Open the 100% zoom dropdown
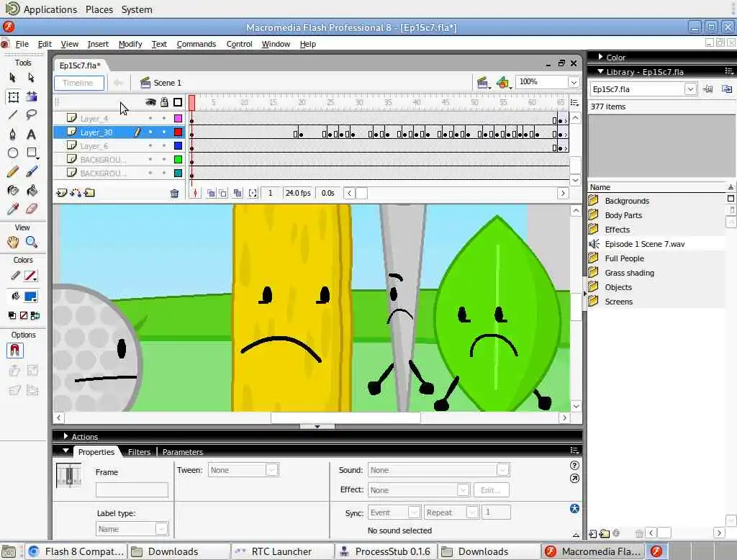The width and height of the screenshot is (737, 560). 574,82
